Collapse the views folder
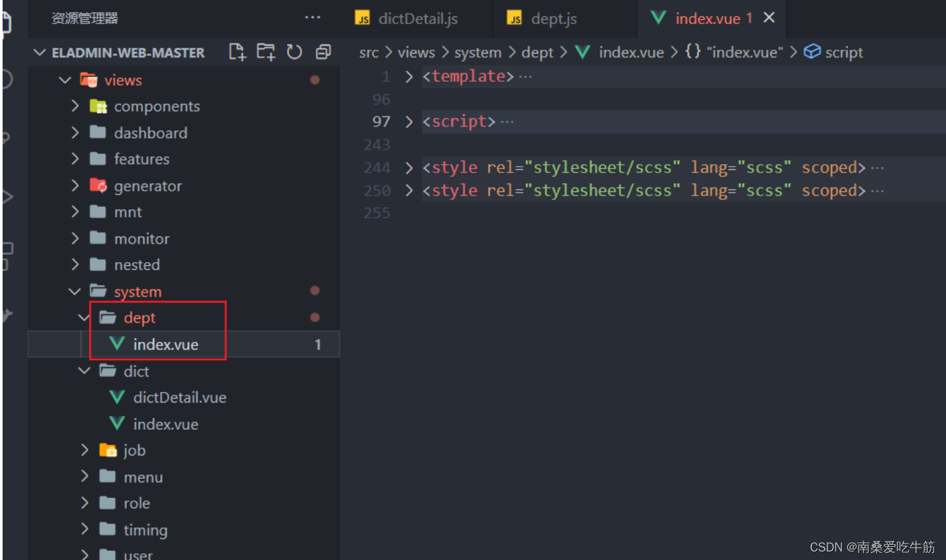 click(x=65, y=80)
